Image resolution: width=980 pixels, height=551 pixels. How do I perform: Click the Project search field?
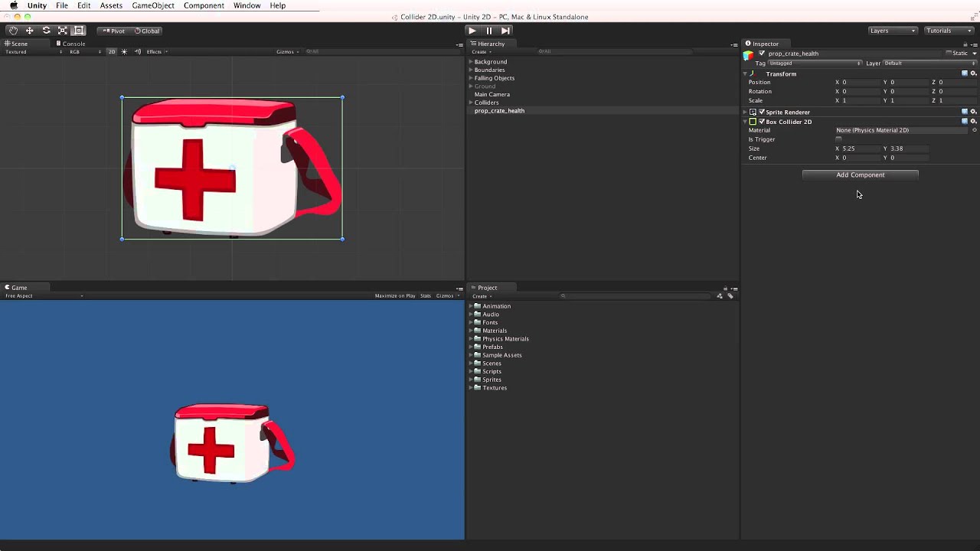[x=635, y=296]
